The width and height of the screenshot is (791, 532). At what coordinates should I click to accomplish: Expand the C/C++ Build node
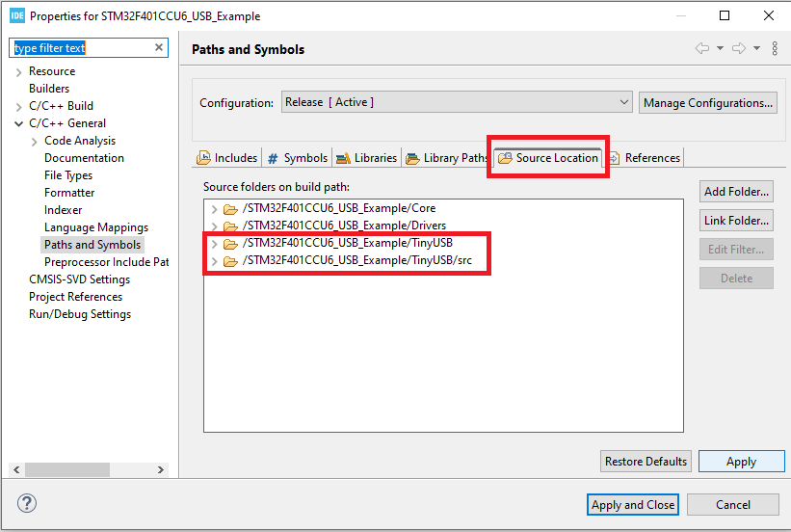point(19,106)
